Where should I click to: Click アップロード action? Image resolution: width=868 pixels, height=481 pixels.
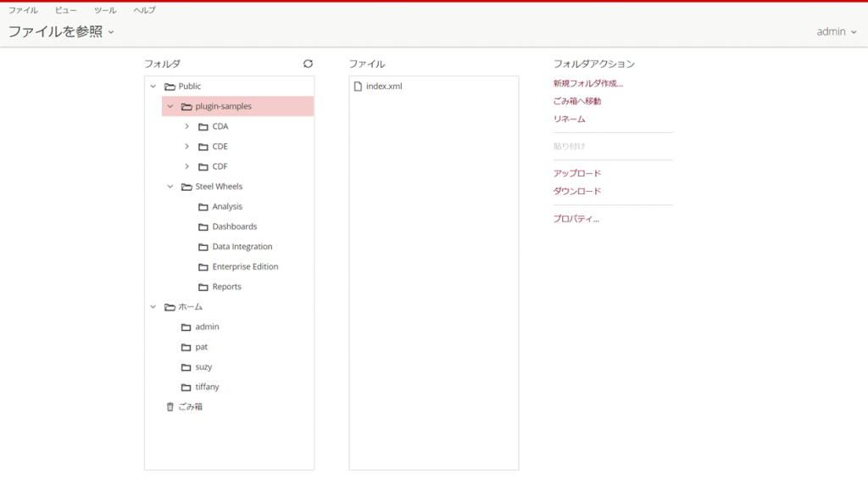(576, 173)
